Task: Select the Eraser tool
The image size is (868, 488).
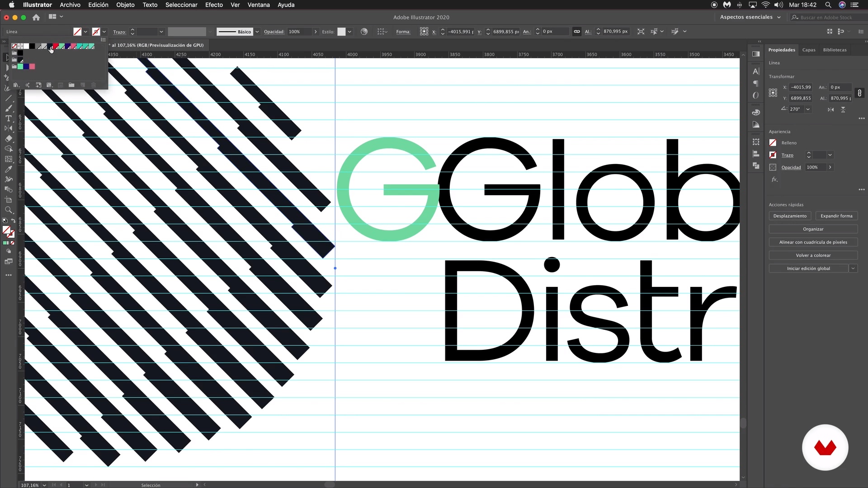Action: tap(8, 139)
